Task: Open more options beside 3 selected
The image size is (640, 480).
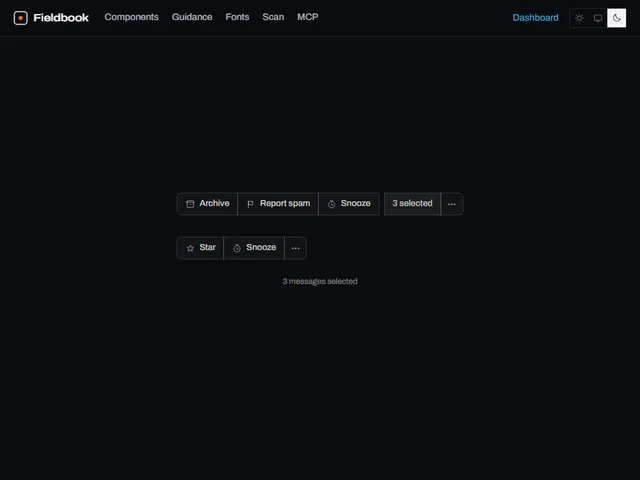Action: pyautogui.click(x=452, y=204)
